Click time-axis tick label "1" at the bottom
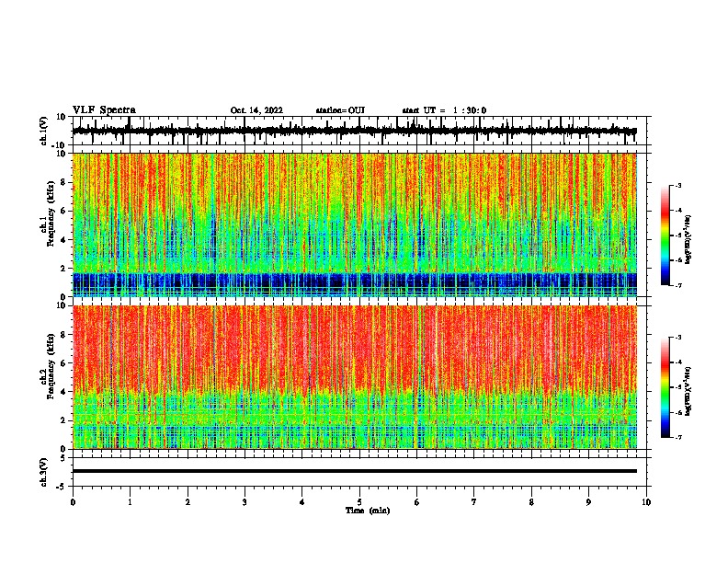The width and height of the screenshot is (728, 563). 130,502
